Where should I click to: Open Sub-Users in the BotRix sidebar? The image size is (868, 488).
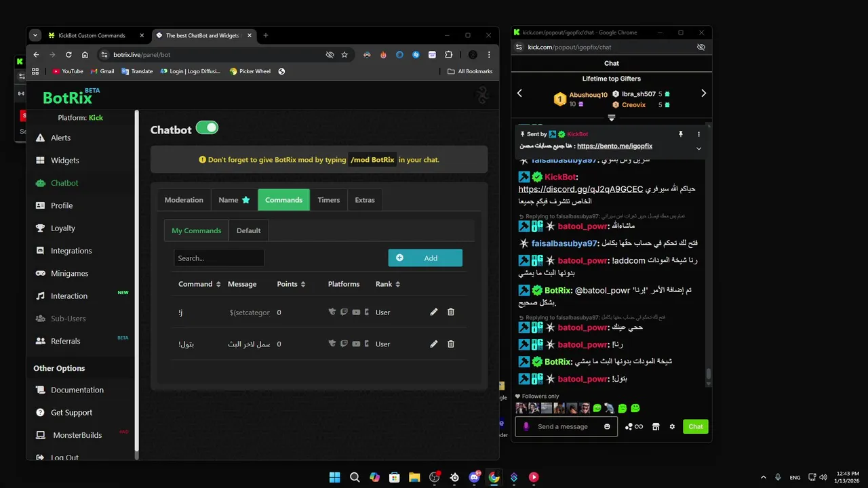point(68,319)
